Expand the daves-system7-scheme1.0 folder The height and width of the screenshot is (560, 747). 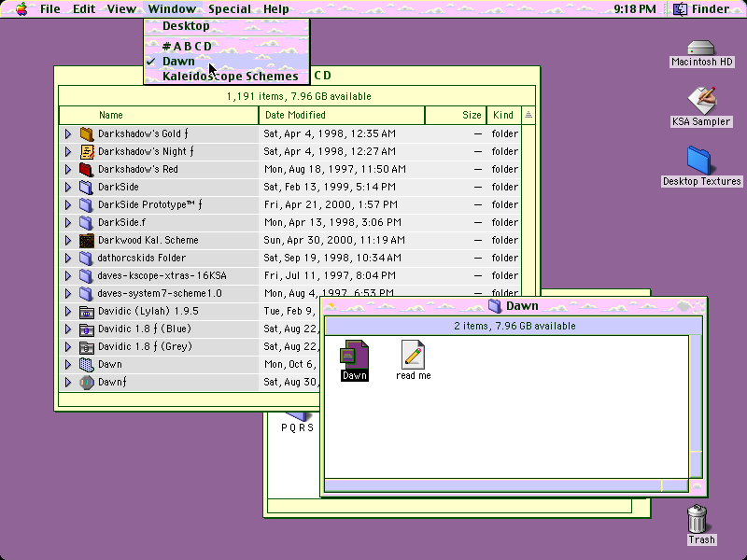pyautogui.click(x=68, y=293)
